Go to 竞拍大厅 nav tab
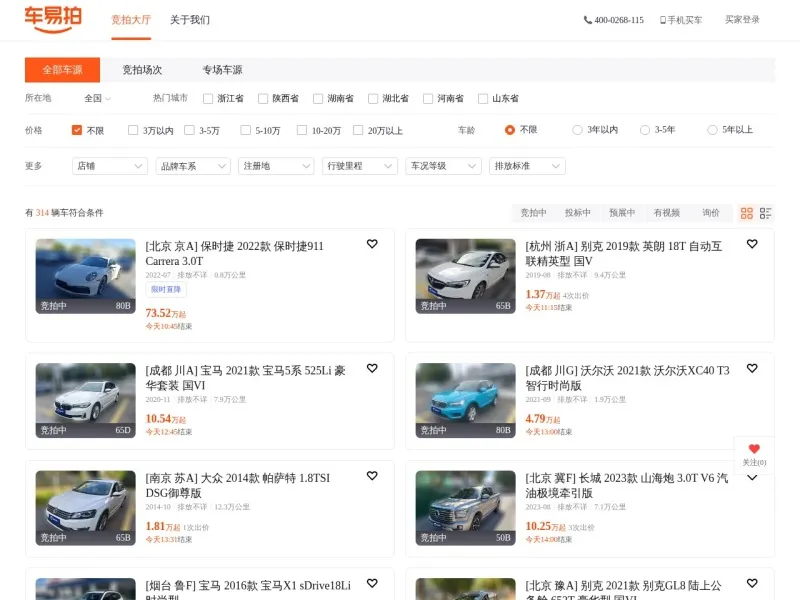 tap(131, 20)
